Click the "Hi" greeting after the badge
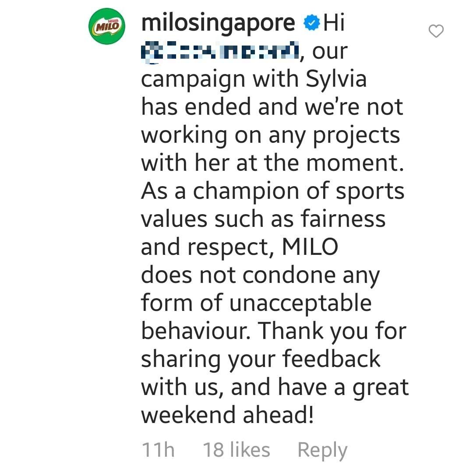Screen dimensions: 473x476 pyautogui.click(x=334, y=23)
